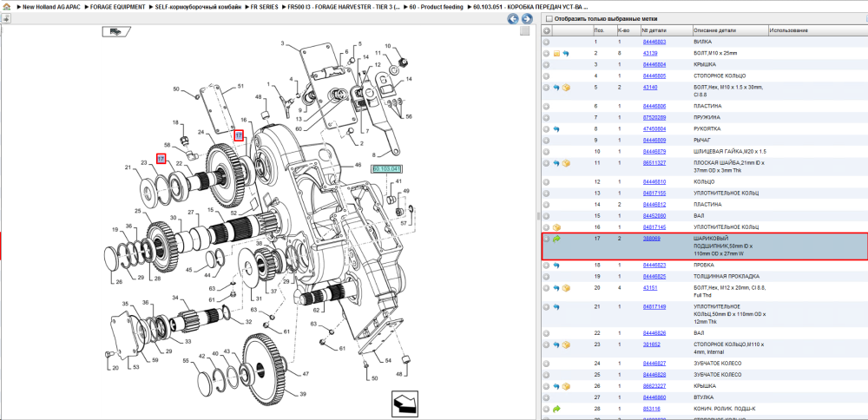
Task: Click the add-all plus icon in table header
Action: click(x=546, y=30)
